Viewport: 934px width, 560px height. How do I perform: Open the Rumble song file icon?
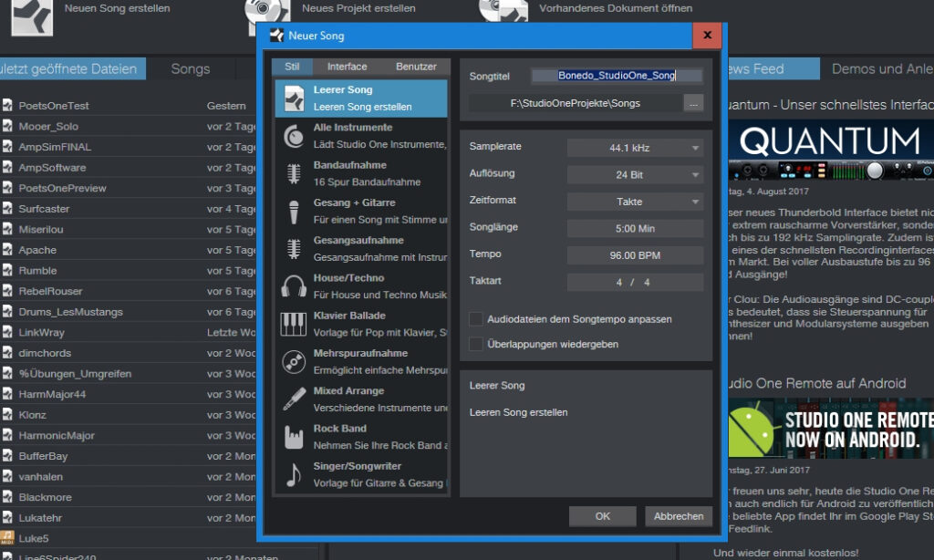(7, 271)
